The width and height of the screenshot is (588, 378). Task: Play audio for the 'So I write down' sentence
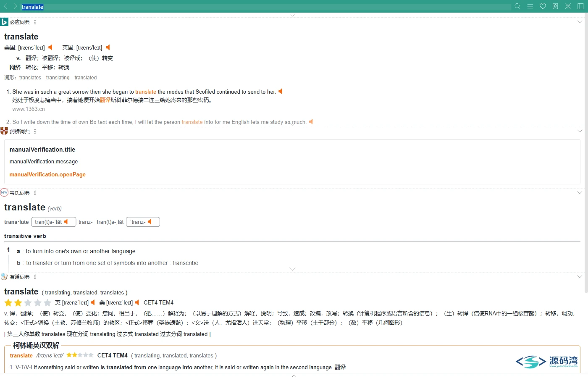pos(311,122)
